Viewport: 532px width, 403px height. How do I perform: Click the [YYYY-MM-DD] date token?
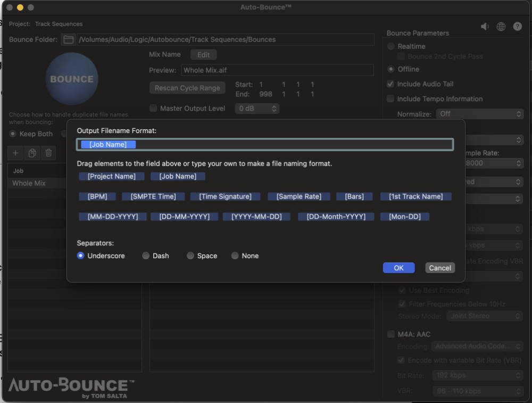(x=256, y=217)
